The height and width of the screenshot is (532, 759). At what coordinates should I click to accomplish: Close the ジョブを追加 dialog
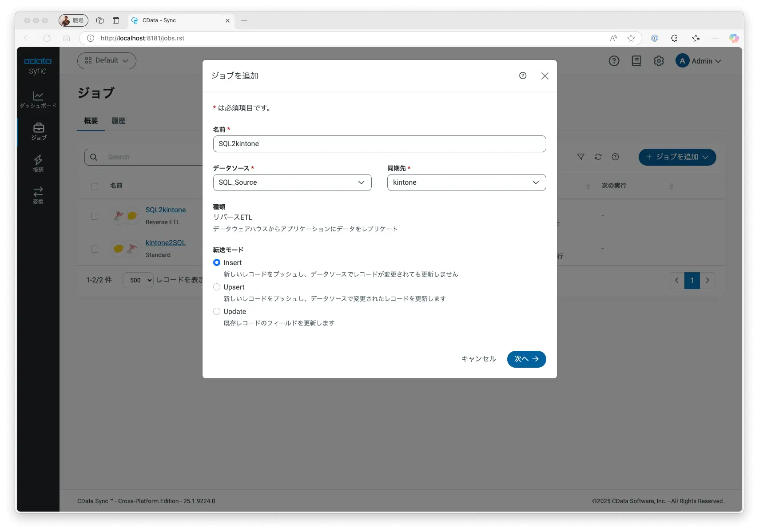[545, 76]
